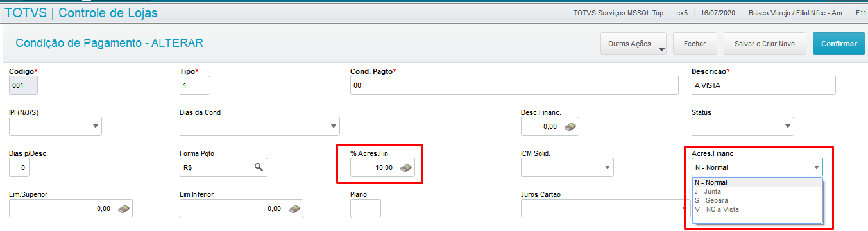Image resolution: width=868 pixels, height=231 pixels.
Task: Click Salvar e Criar Novo
Action: [765, 44]
